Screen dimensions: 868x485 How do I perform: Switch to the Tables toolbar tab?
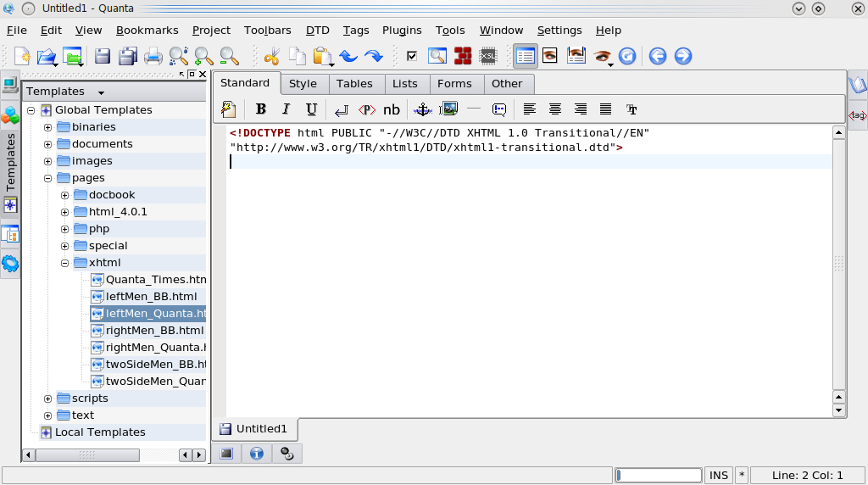tap(354, 84)
